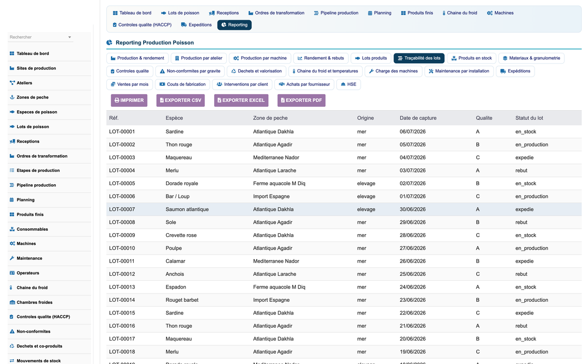This screenshot has width=588, height=364.
Task: Select Production par atelier report
Action: point(198,58)
